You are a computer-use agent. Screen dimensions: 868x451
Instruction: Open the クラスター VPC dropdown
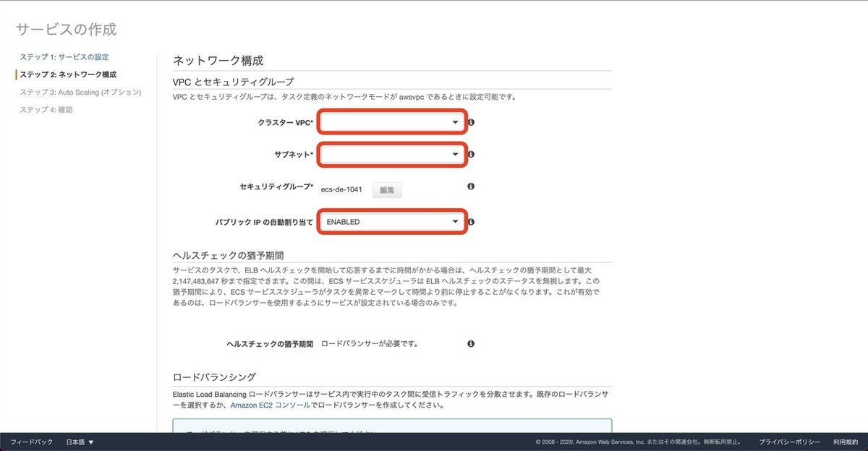click(391, 123)
